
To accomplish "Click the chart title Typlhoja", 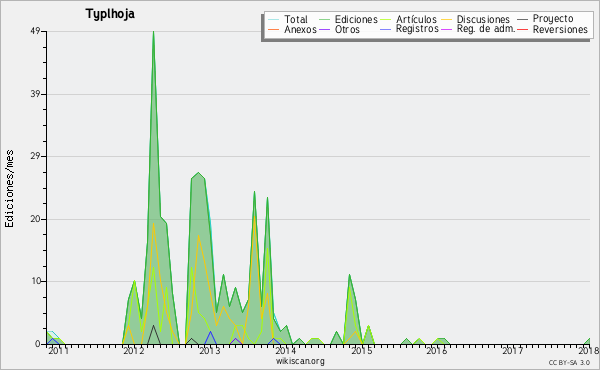I will click(110, 14).
